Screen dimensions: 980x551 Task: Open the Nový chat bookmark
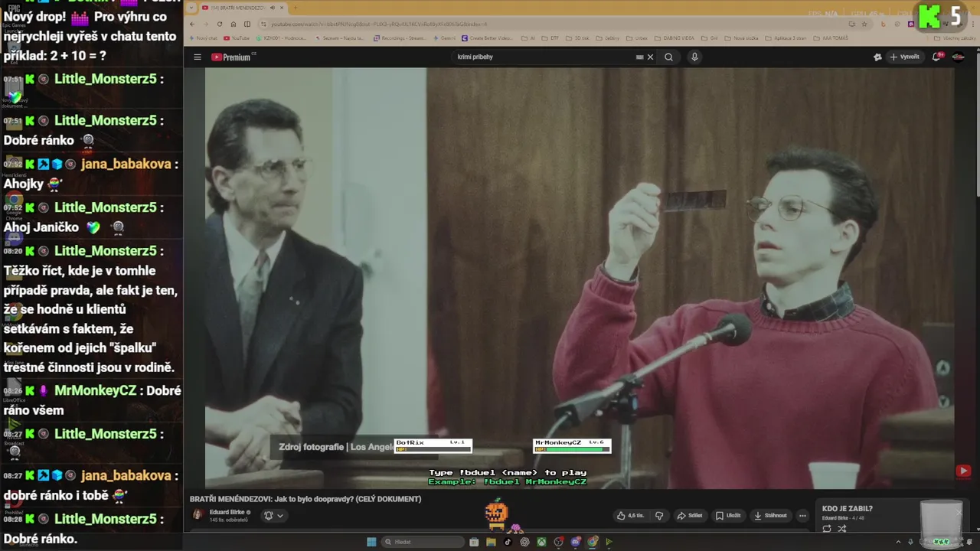204,37
